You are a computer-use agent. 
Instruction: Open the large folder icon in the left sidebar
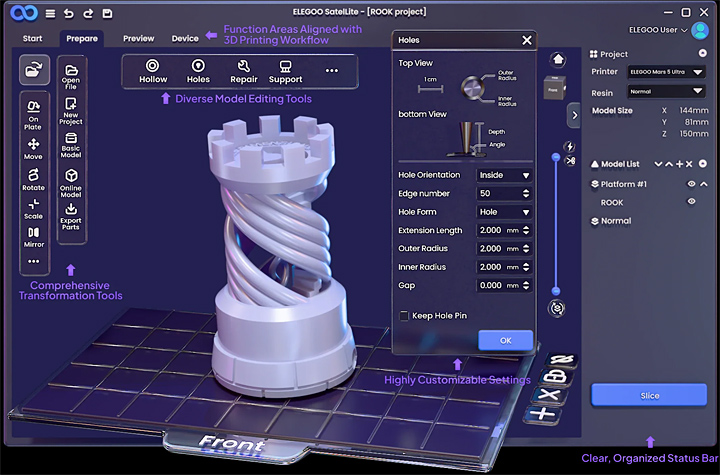pos(34,70)
